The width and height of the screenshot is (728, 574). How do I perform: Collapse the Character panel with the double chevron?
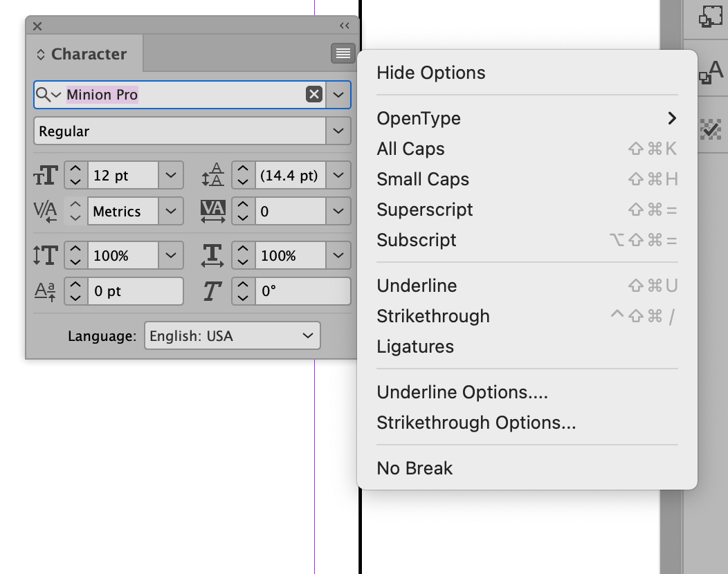click(344, 25)
